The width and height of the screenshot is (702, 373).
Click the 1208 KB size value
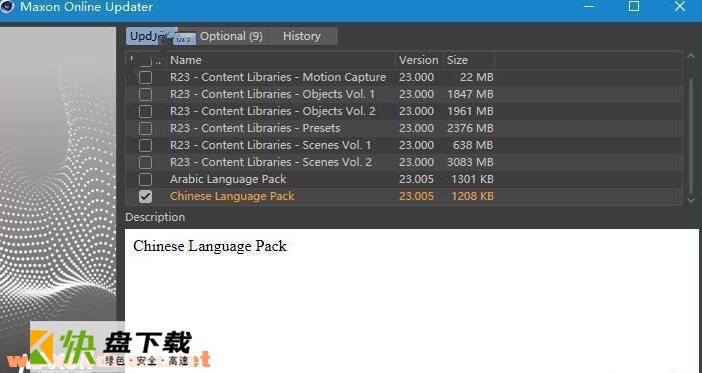coord(472,196)
